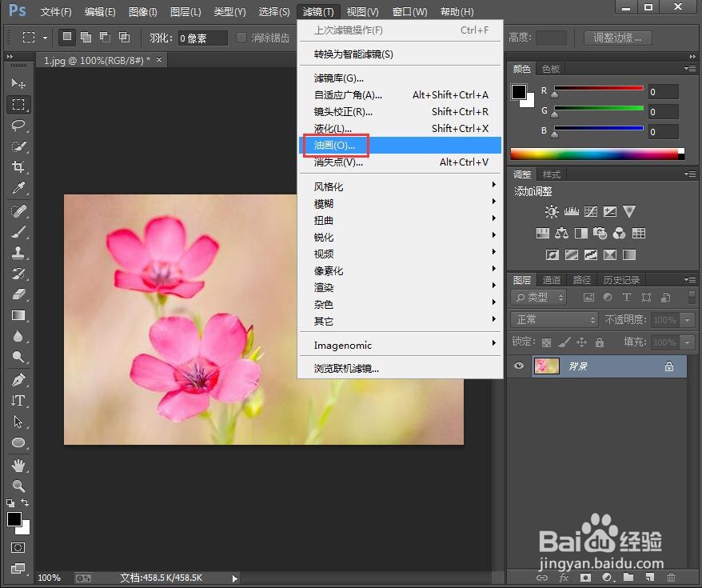Click the Levels adjustment icon
Viewport: 702px width, 588px height.
click(571, 211)
